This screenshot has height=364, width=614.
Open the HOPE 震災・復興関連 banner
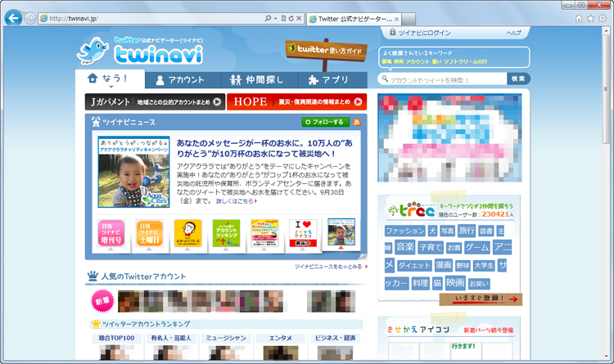point(297,101)
